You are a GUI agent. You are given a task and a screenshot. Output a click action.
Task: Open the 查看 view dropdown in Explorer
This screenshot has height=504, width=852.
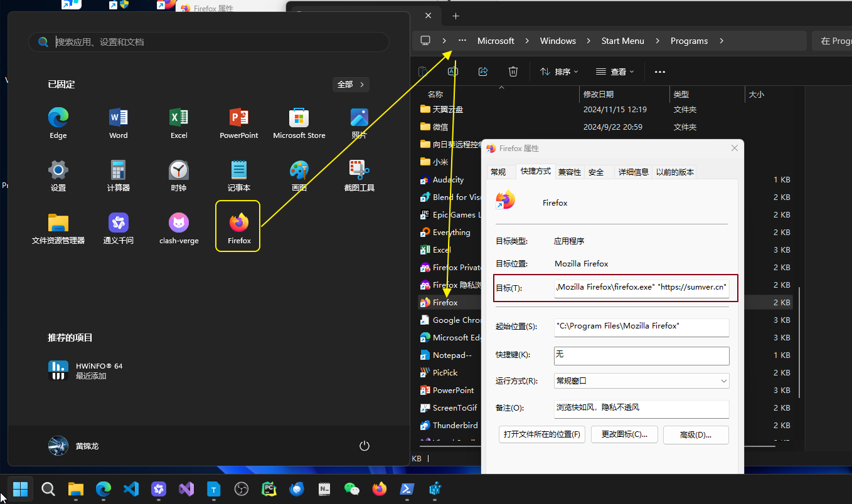615,71
